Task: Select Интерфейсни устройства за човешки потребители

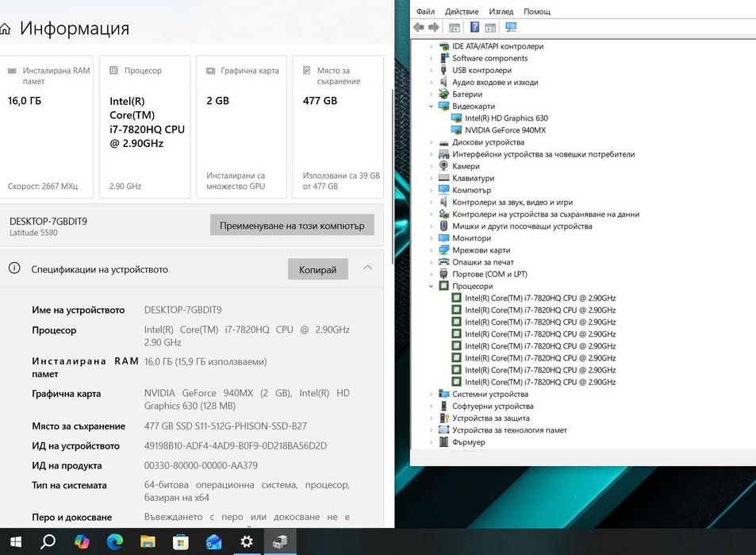Action: [543, 155]
